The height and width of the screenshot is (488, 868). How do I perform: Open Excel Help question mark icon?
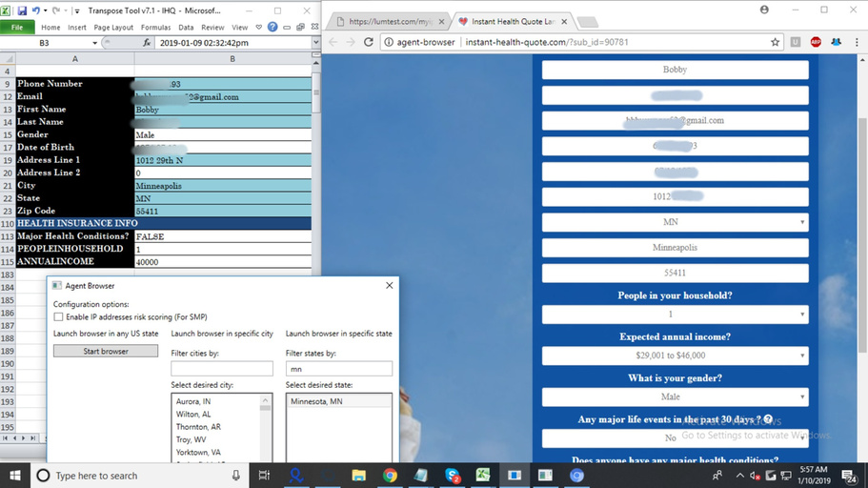coord(273,28)
